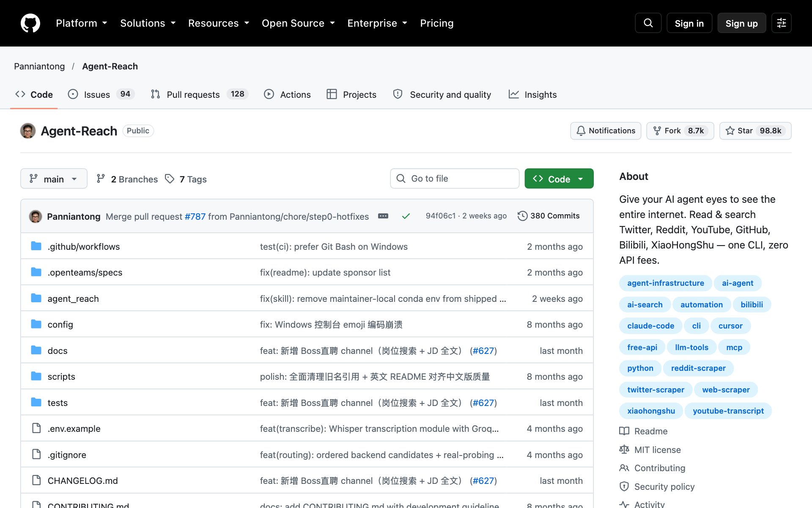Expand commit message ellipsis button

click(383, 216)
